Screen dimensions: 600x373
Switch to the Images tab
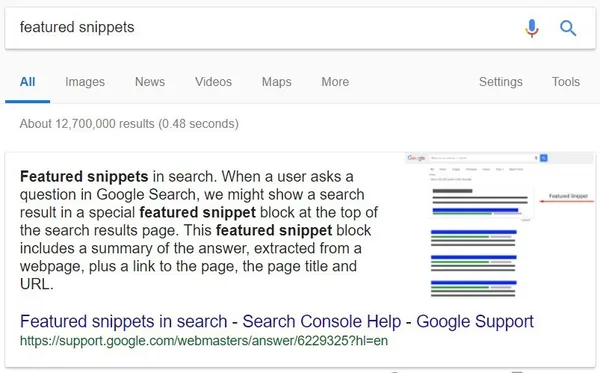pyautogui.click(x=85, y=82)
